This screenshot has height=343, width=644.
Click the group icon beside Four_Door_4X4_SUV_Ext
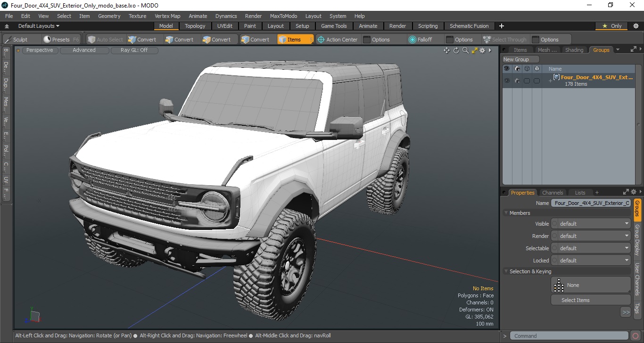click(x=556, y=77)
